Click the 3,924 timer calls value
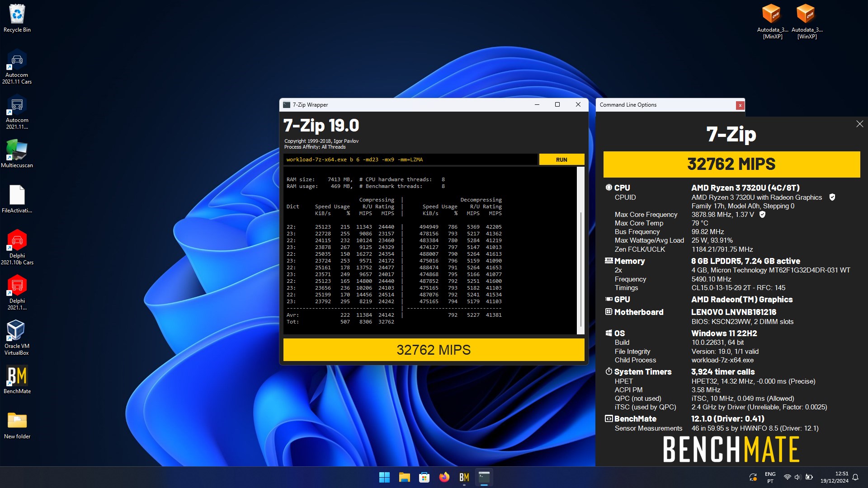This screenshot has width=868, height=488. click(723, 371)
